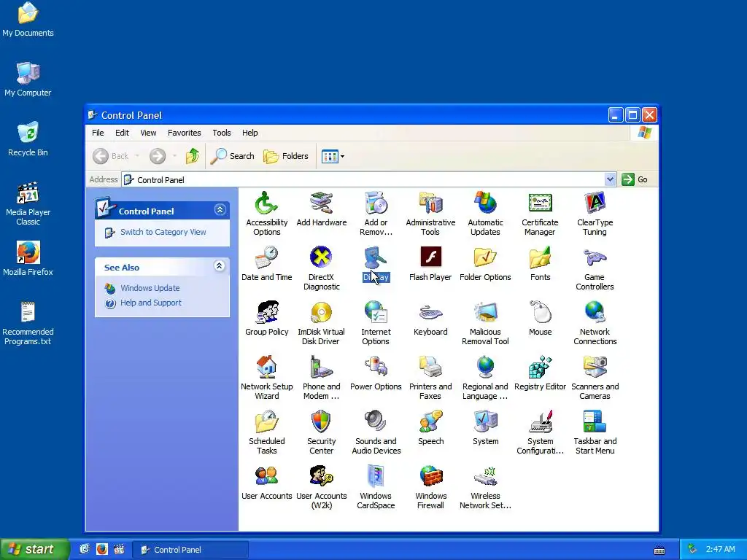The image size is (747, 560).
Task: Select Add or Remove Programs icon
Action: pos(376,203)
